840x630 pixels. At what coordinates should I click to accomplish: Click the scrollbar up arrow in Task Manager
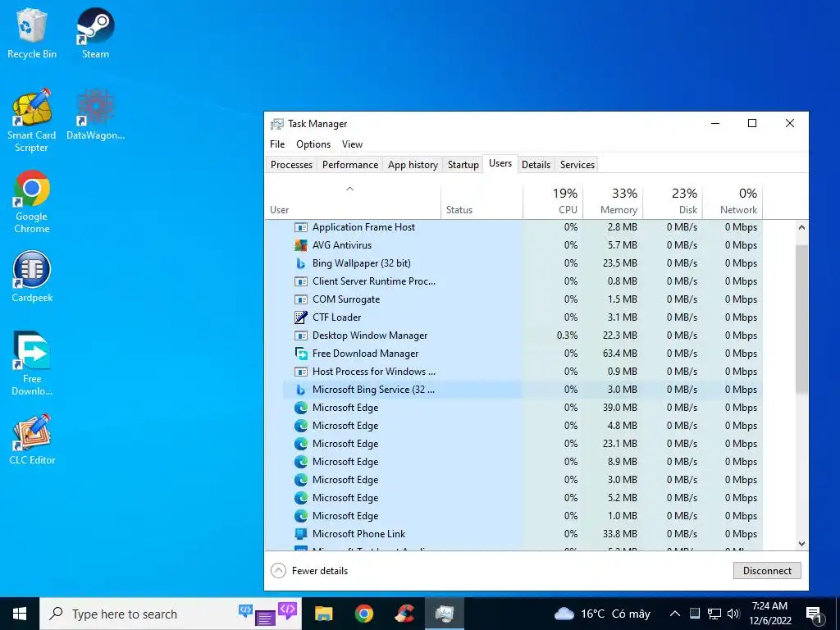click(802, 228)
